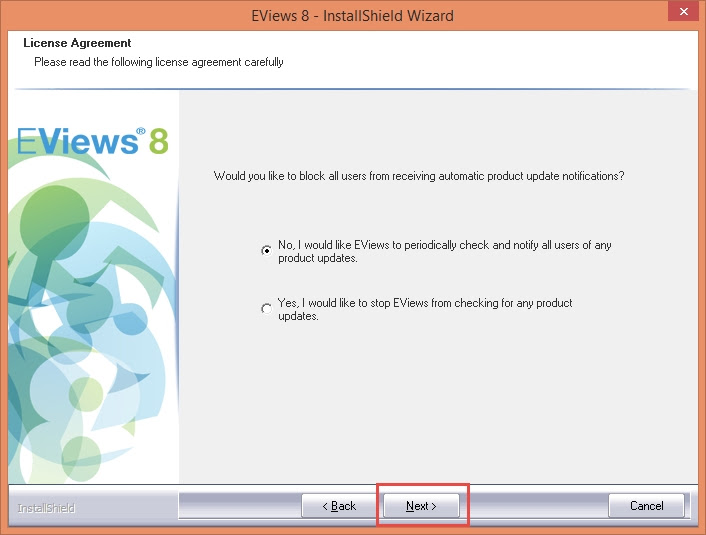Go back with the Back button
706x535 pixels.
coord(339,506)
